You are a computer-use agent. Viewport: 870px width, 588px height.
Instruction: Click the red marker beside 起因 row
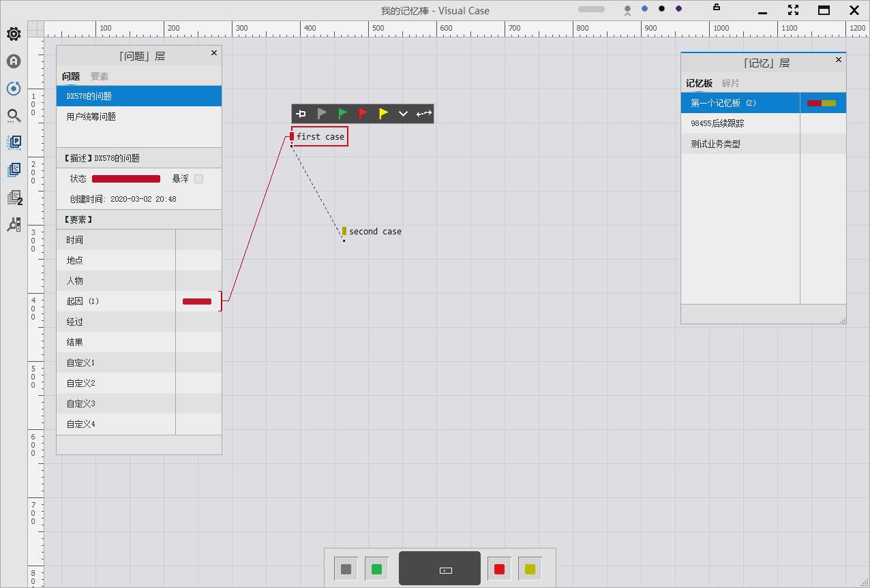[197, 301]
